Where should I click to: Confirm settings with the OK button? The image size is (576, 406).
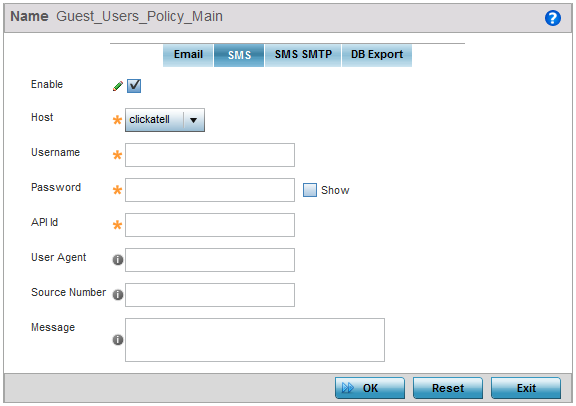[x=370, y=388]
